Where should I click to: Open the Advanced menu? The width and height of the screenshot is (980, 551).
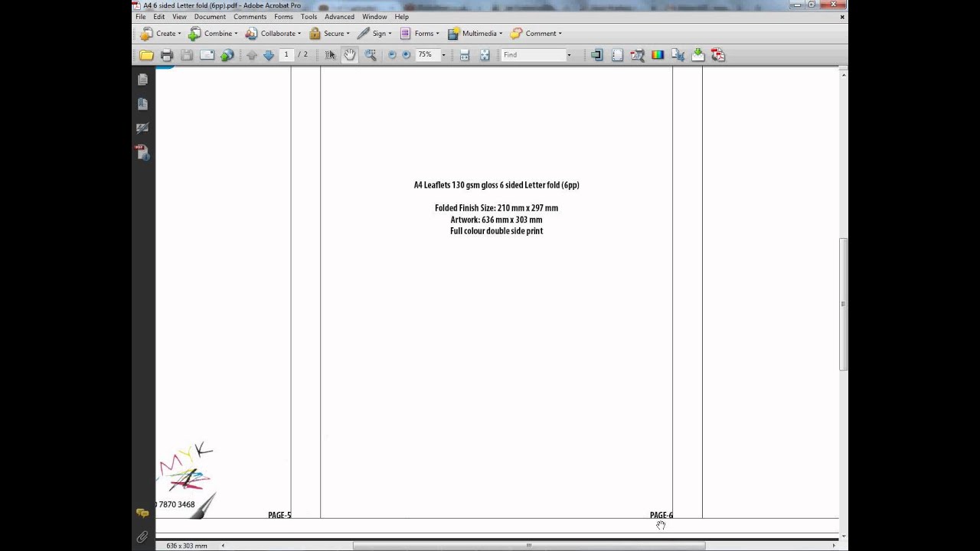[x=339, y=17]
